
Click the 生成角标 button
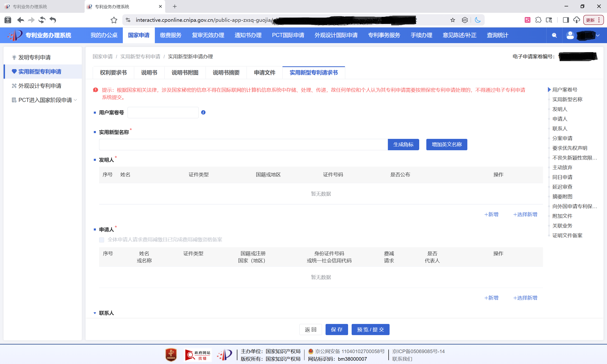point(403,145)
